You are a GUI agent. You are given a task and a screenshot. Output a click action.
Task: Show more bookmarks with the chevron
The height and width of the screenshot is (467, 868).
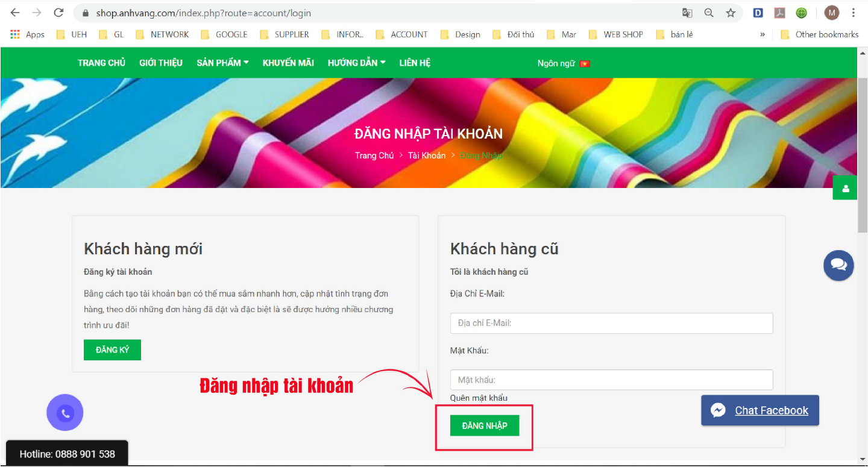tap(763, 34)
